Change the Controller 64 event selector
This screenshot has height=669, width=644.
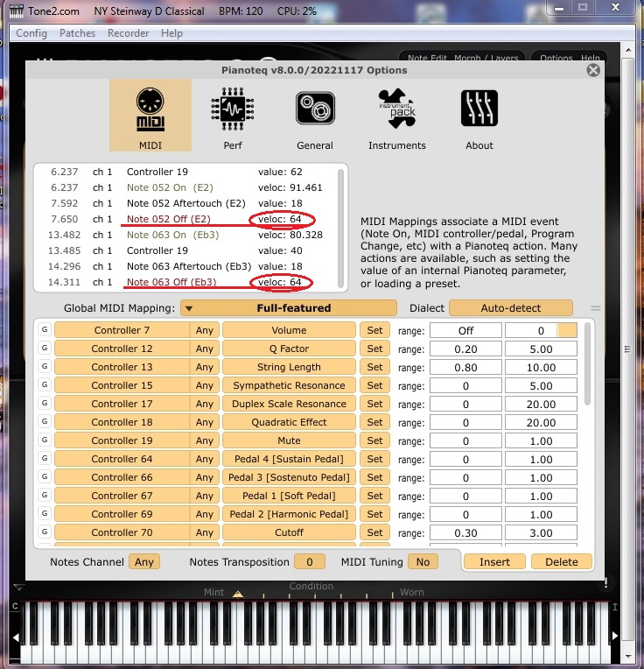122,459
